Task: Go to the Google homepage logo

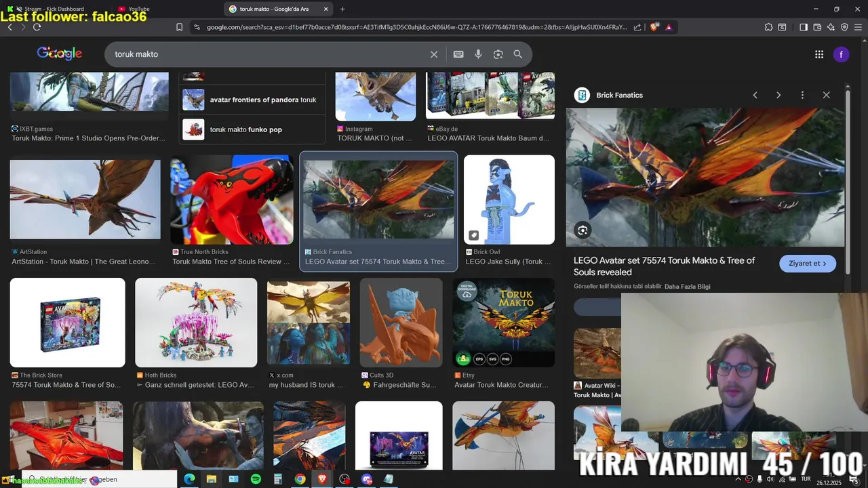Action: pyautogui.click(x=60, y=54)
